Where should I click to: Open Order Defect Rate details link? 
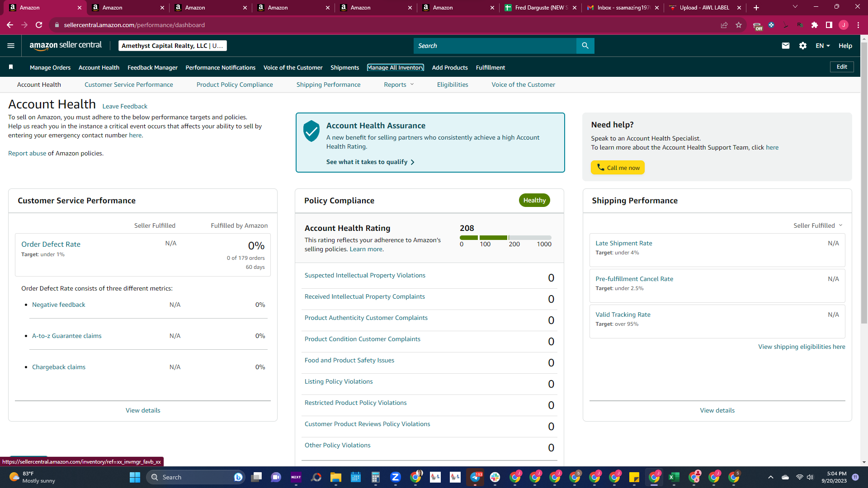51,244
